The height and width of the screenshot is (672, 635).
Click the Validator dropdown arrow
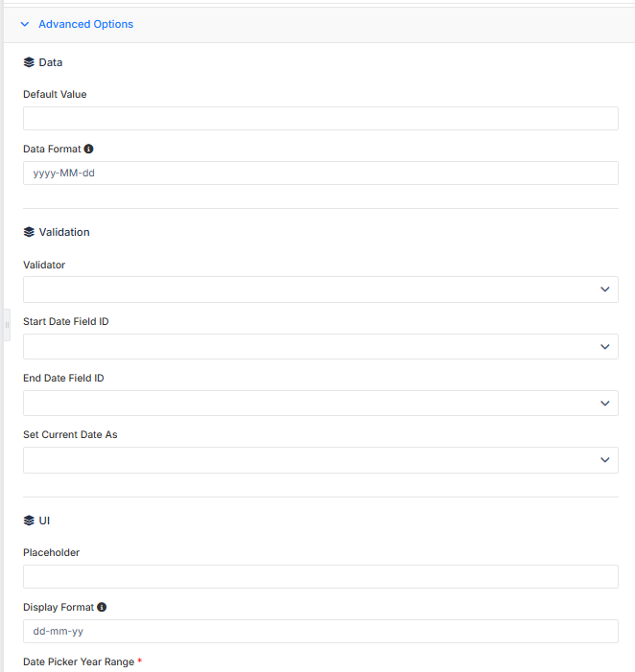[x=605, y=290]
